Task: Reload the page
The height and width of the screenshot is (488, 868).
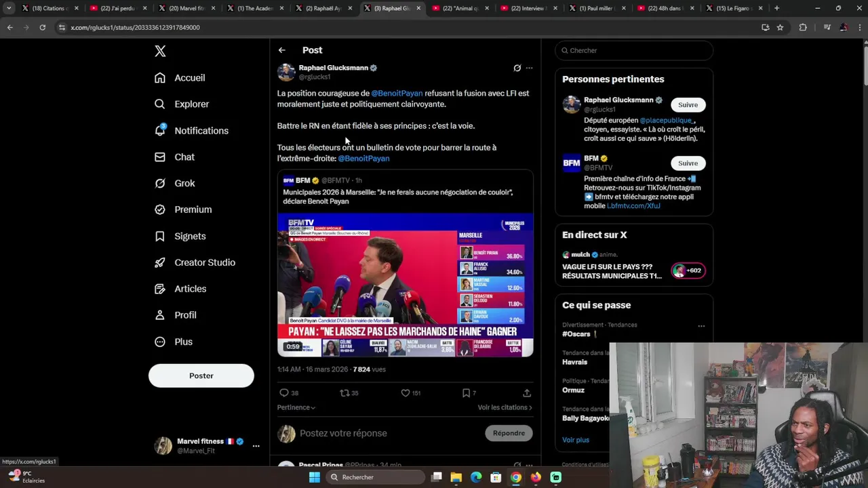Action: click(42, 28)
